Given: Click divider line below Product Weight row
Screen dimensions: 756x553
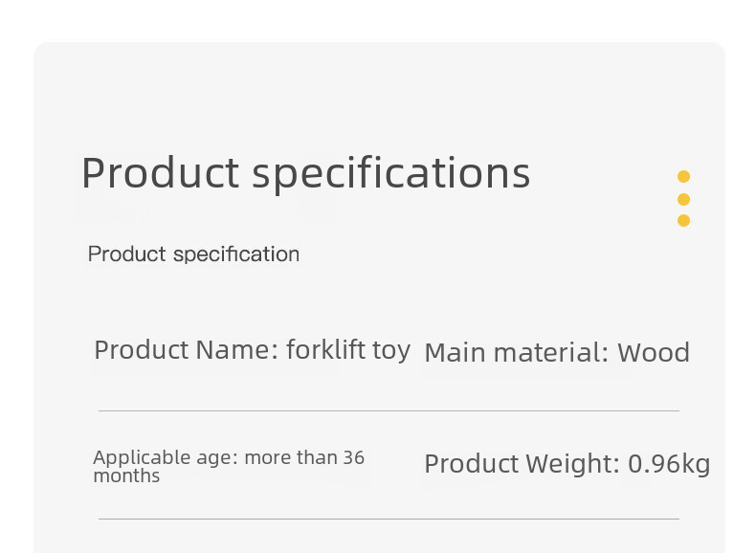Looking at the screenshot, I should pyautogui.click(x=389, y=519).
